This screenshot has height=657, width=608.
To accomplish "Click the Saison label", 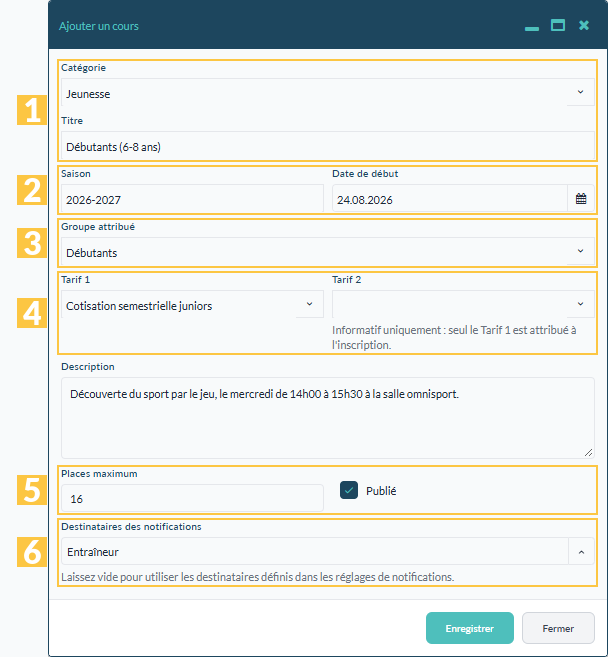I will click(x=76, y=173).
